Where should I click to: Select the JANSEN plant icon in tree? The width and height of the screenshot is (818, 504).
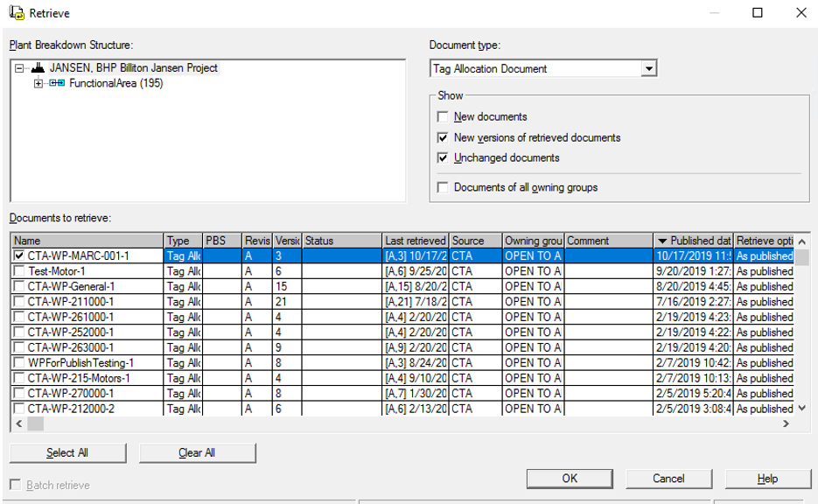tap(38, 68)
